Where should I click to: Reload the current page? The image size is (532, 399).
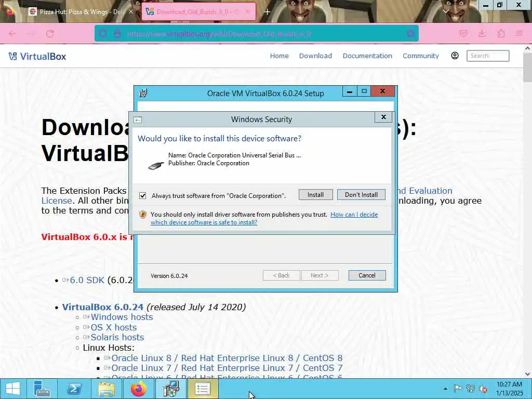point(50,34)
